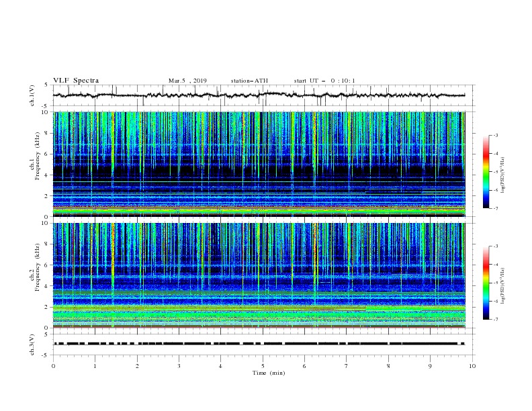This screenshot has height=411, width=532.
Task: Click the "ch.3(V)" axis label
Action: pyautogui.click(x=32, y=345)
